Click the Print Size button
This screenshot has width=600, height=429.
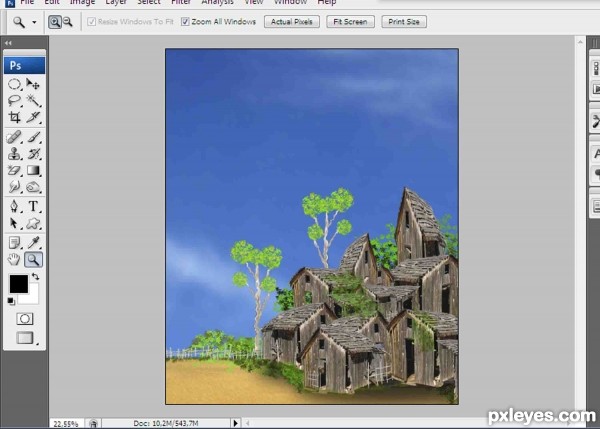click(x=404, y=22)
